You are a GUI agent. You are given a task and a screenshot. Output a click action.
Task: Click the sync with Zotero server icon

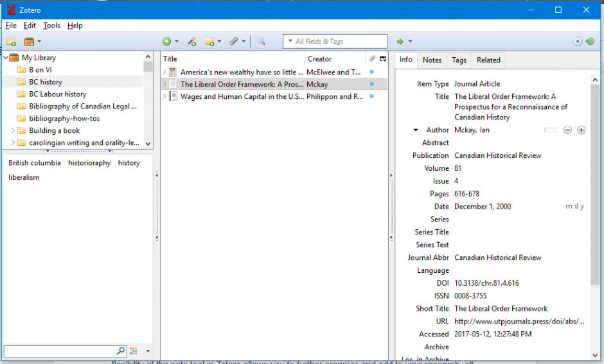click(590, 41)
